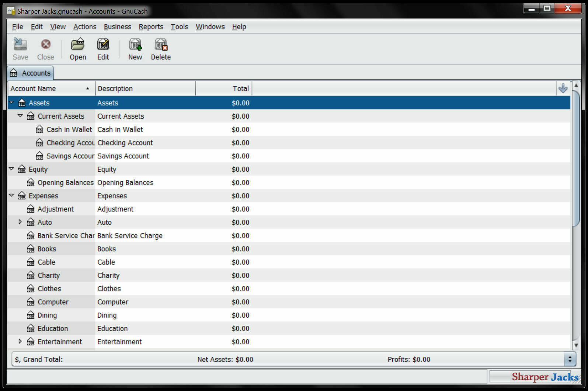Sort by Description column header

(x=145, y=88)
